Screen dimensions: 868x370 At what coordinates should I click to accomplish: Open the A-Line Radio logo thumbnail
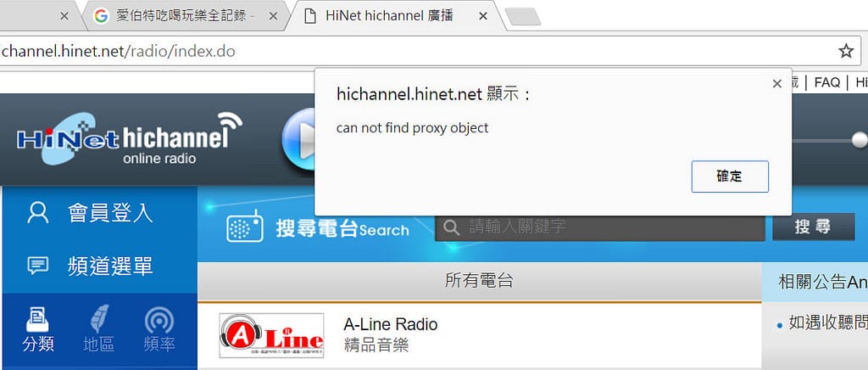271,336
